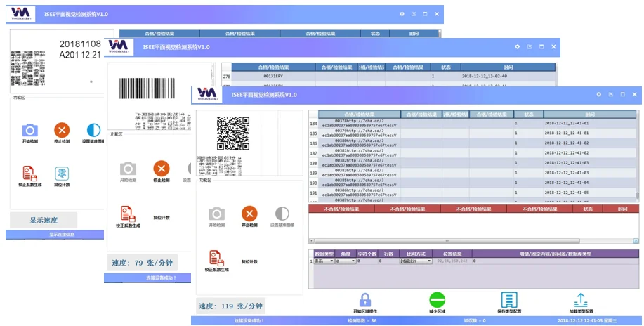
Task: Open settings gear in the front window title bar
Action: (x=599, y=94)
